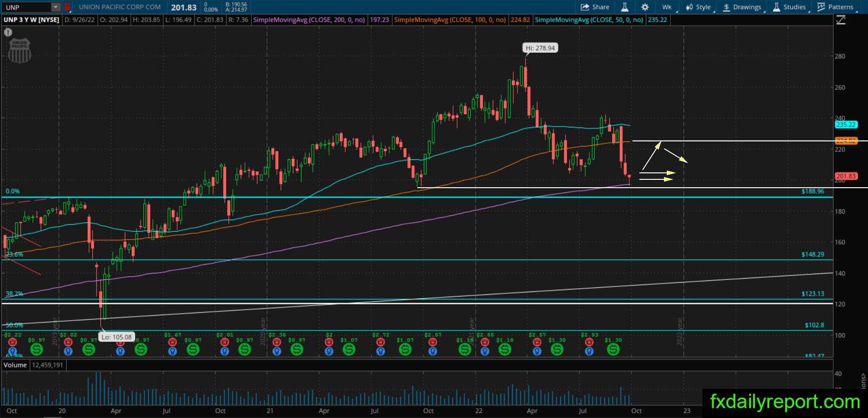Viewport: 868px width, 418px height.
Task: Click the $102.8 Fibonacci level label
Action: tap(815, 325)
